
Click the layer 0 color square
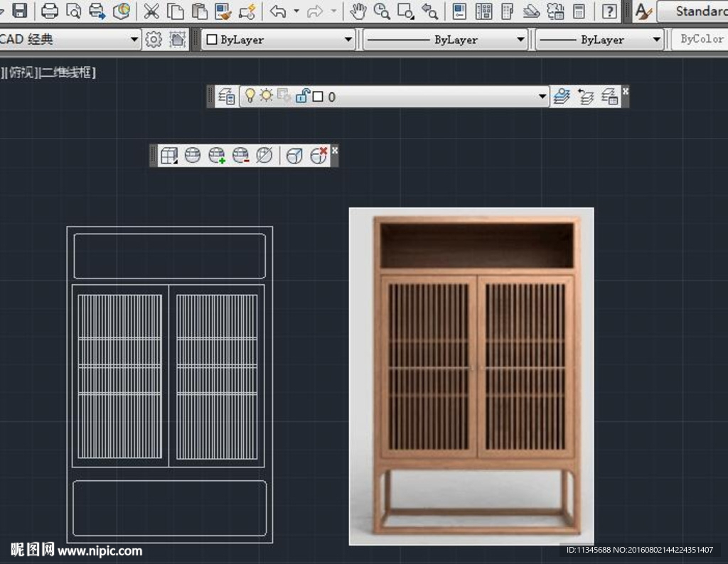[x=318, y=97]
